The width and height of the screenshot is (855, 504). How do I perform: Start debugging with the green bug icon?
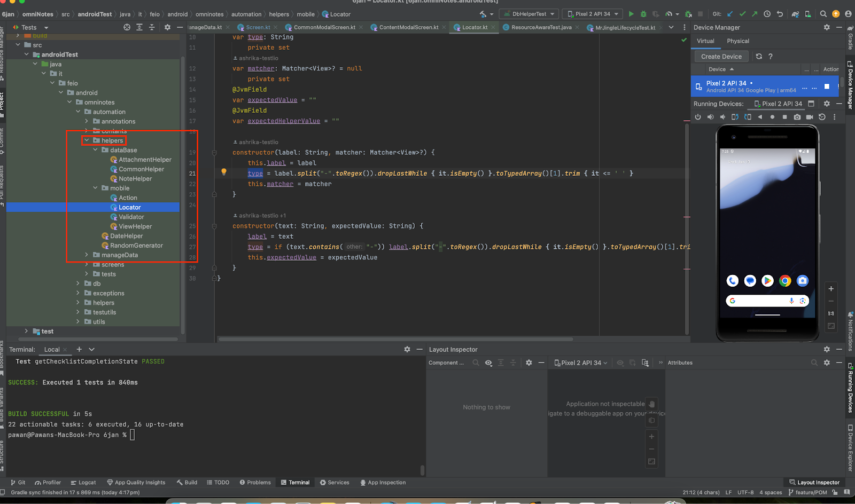[x=643, y=14]
